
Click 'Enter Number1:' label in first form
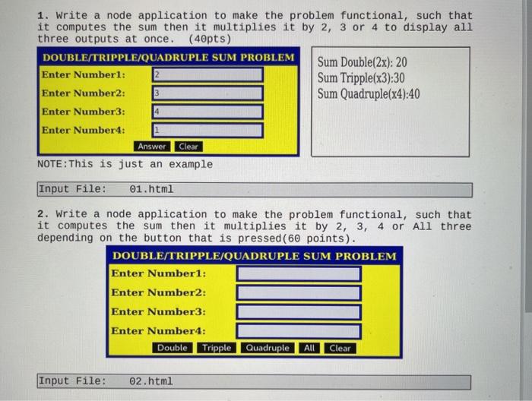[x=84, y=74]
